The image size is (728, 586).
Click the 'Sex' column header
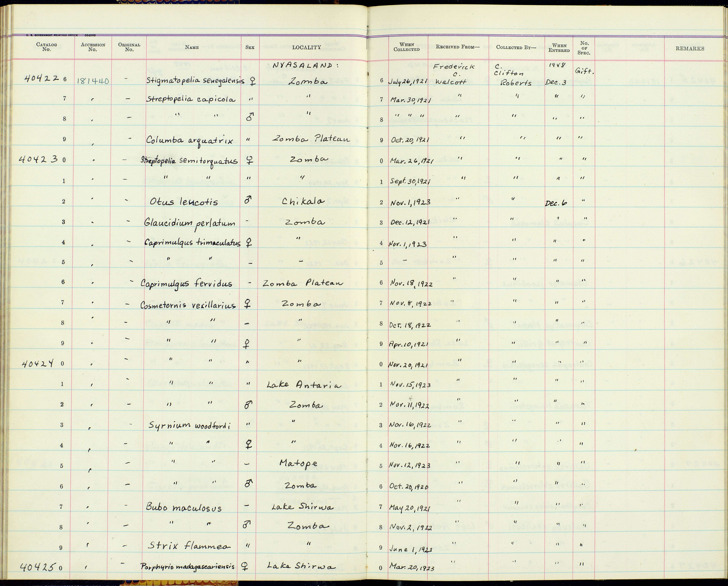click(x=250, y=47)
